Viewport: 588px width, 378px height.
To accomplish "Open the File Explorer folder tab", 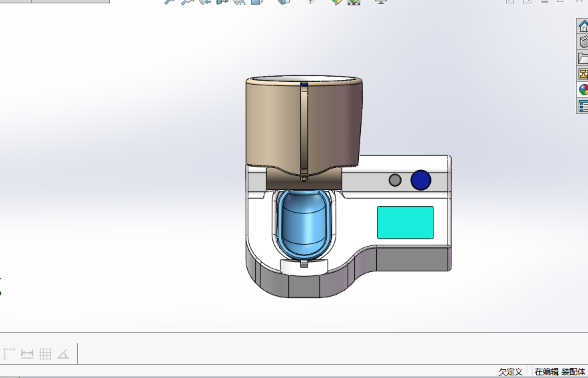I will (x=583, y=58).
